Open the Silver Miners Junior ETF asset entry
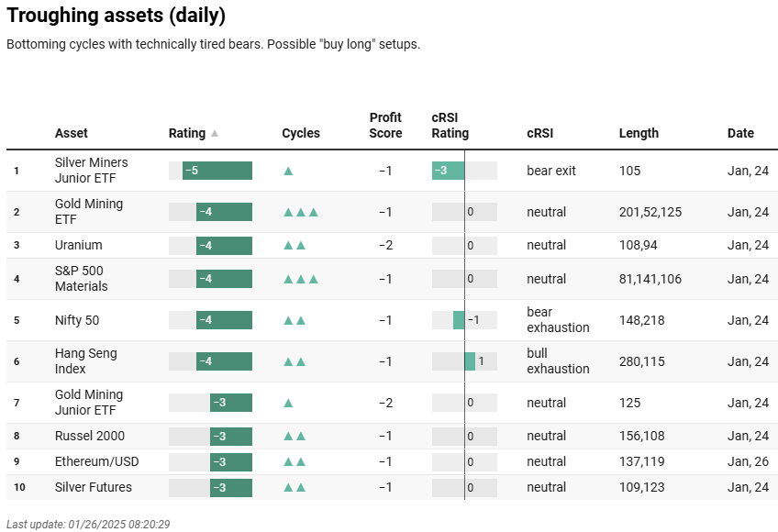 click(92, 171)
